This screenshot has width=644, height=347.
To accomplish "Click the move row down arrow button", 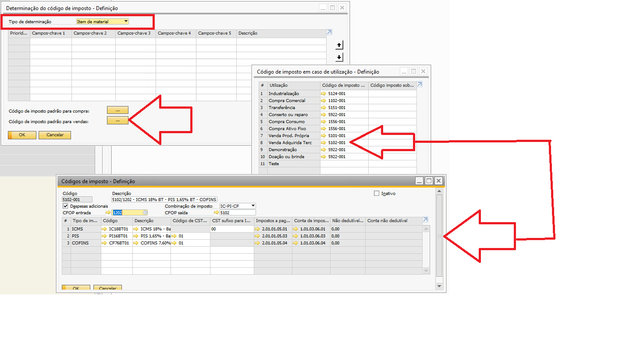I will tap(339, 57).
